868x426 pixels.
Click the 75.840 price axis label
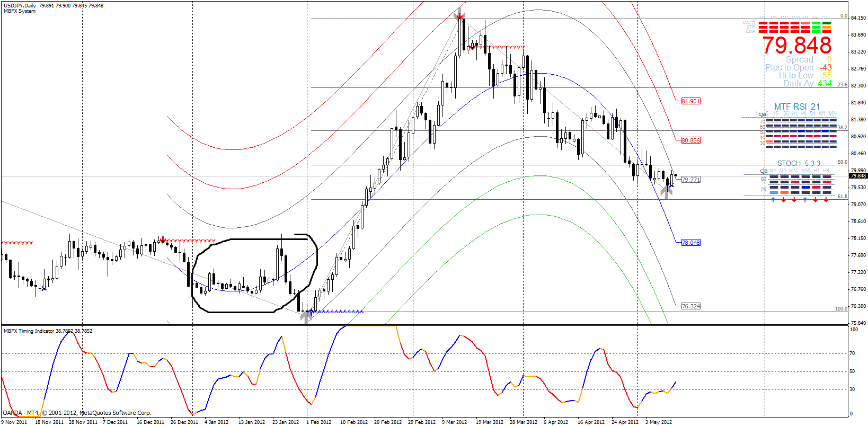(858, 323)
